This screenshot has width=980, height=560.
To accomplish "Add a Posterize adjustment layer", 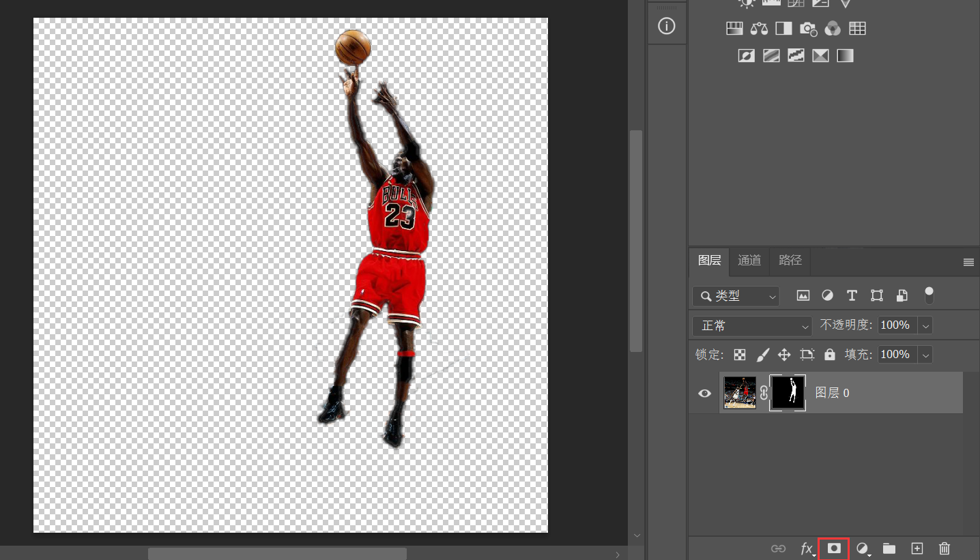I will [771, 56].
